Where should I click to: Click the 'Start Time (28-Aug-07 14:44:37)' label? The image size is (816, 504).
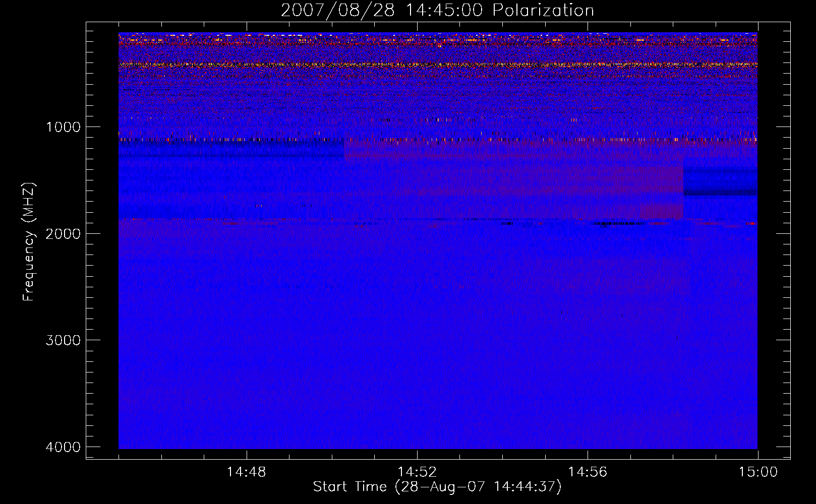[437, 487]
